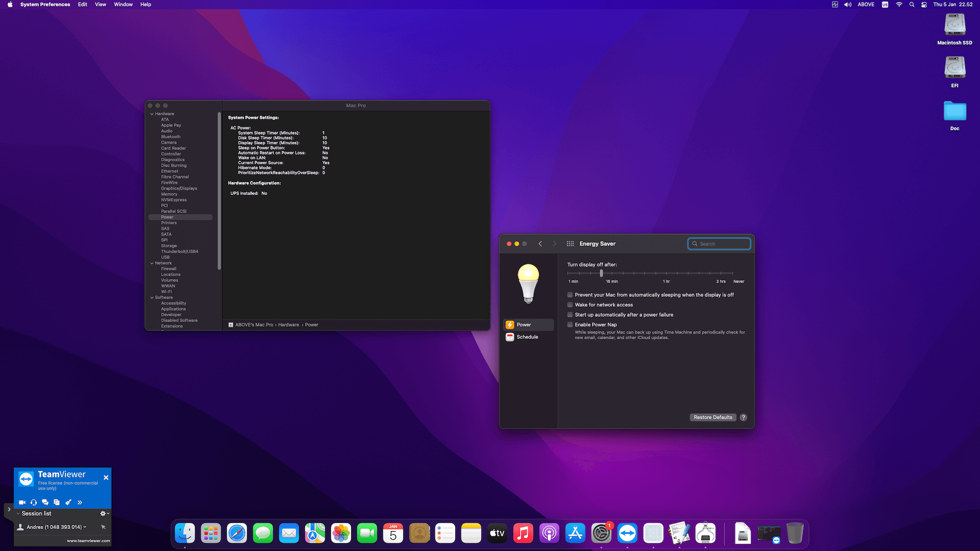
Task: Select the Power tab in Energy Saver
Action: (528, 325)
